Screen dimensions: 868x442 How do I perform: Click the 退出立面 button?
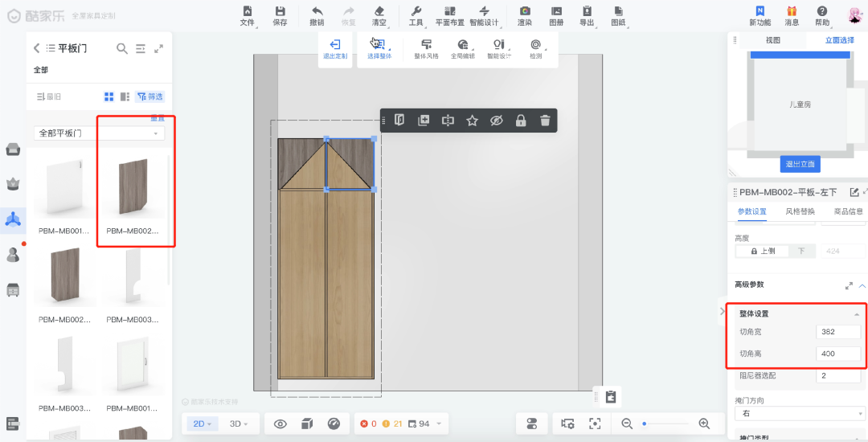(x=800, y=164)
